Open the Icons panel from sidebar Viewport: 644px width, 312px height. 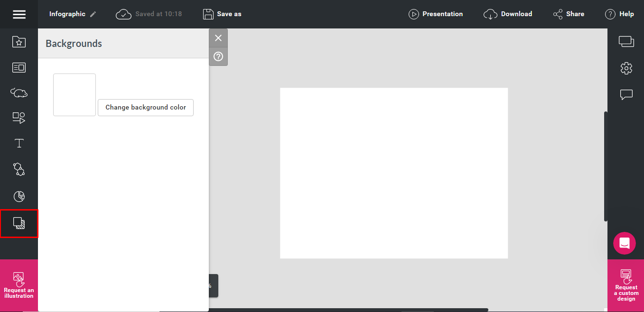[x=19, y=169]
